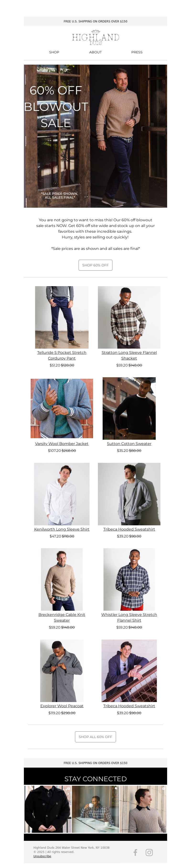Open the Stratton Long Sleeve Flannel Shacket link
This screenshot has width=191, height=868.
[129, 355]
